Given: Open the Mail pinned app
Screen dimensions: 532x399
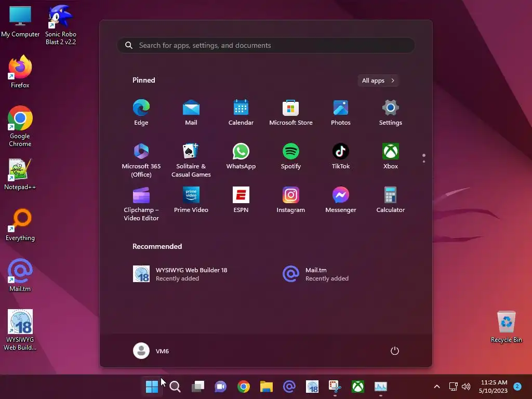Looking at the screenshot, I should pos(191,113).
